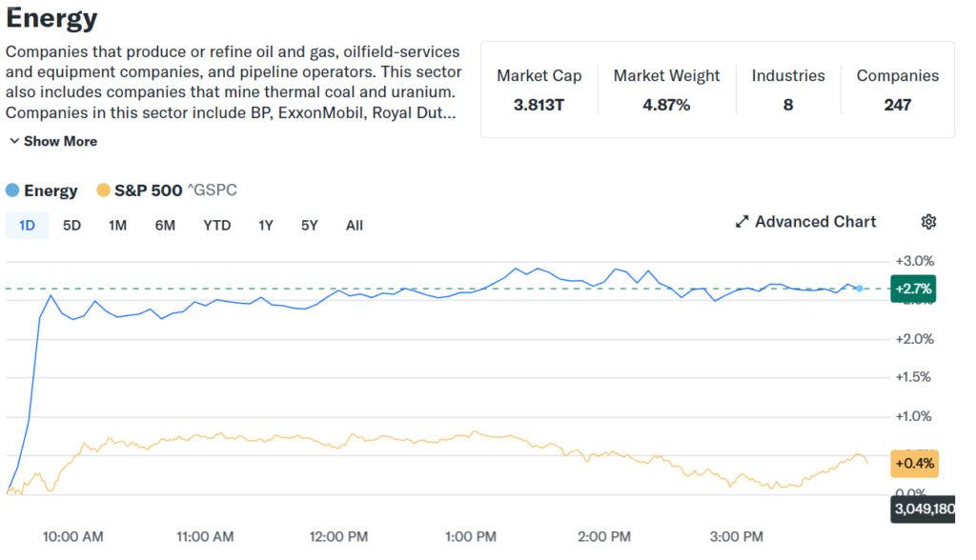Click the Energy legend label
Viewport: 976px width, 560px height.
[51, 190]
